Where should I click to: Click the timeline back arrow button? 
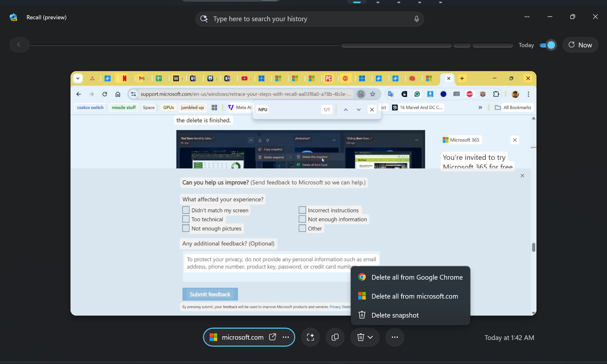(x=19, y=45)
